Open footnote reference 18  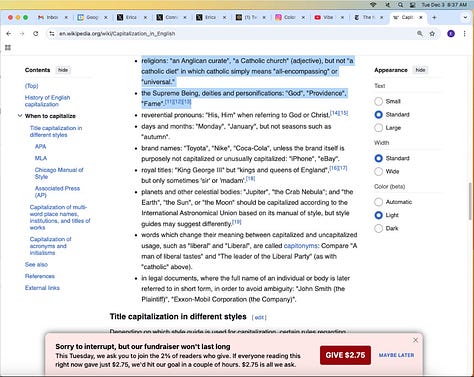click(250, 178)
